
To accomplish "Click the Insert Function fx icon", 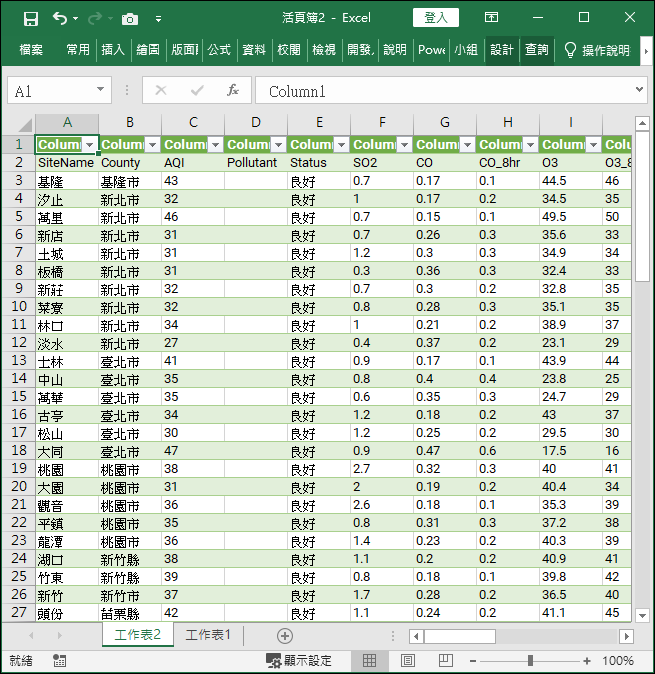I will pyautogui.click(x=233, y=90).
